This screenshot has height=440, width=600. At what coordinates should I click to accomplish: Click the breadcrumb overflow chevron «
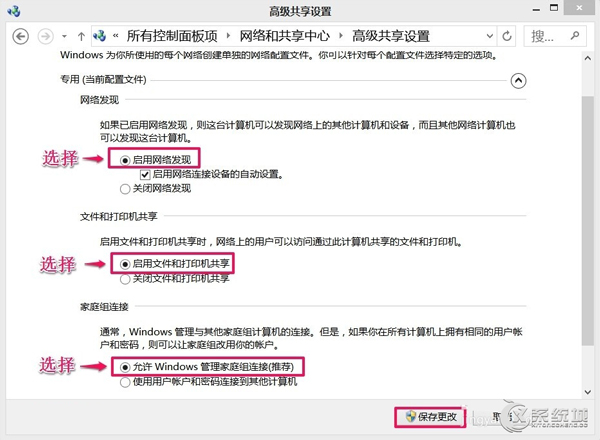tap(116, 36)
